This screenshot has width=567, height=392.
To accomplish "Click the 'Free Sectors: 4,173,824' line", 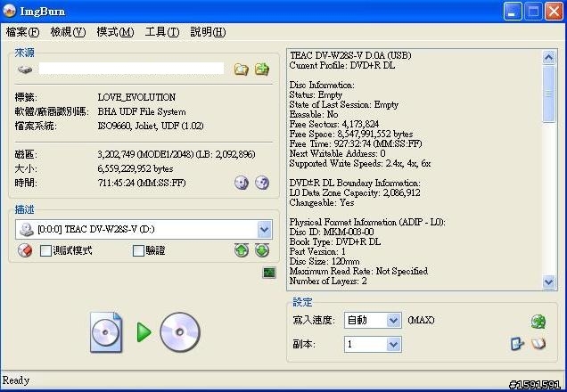I will 334,125.
